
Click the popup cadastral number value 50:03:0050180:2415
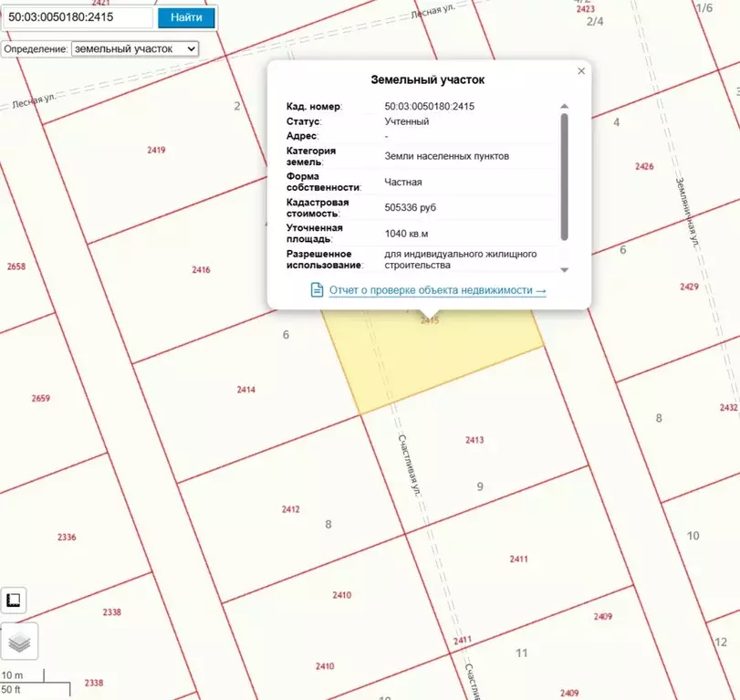430,107
